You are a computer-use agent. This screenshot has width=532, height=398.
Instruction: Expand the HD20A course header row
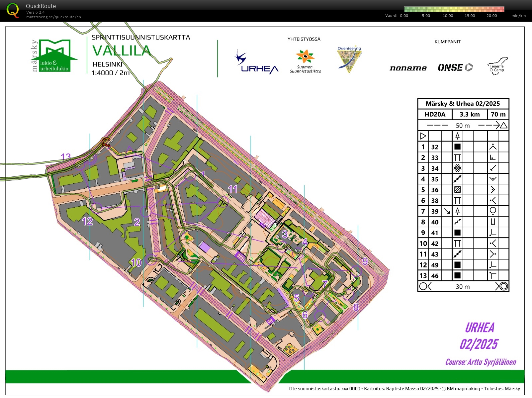[463, 114]
